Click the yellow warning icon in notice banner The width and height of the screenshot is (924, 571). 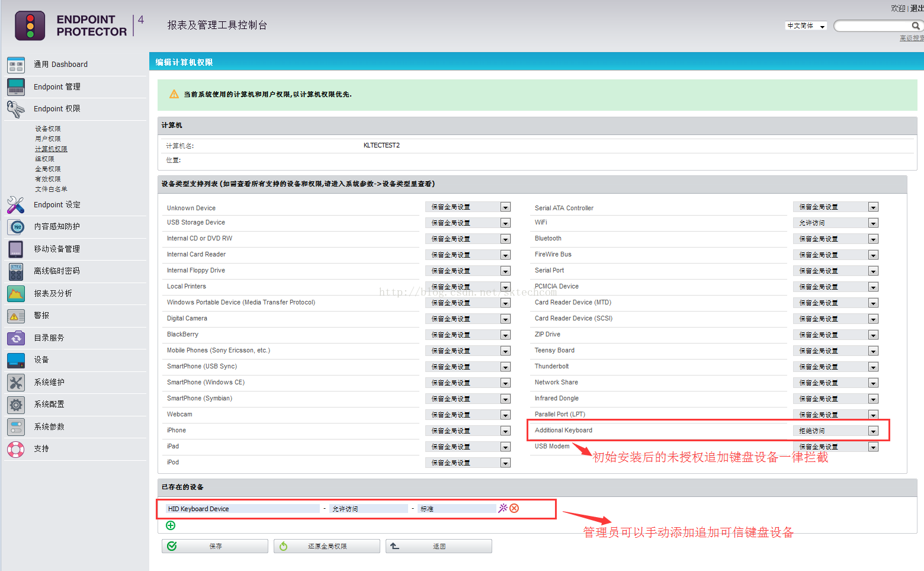(x=174, y=94)
